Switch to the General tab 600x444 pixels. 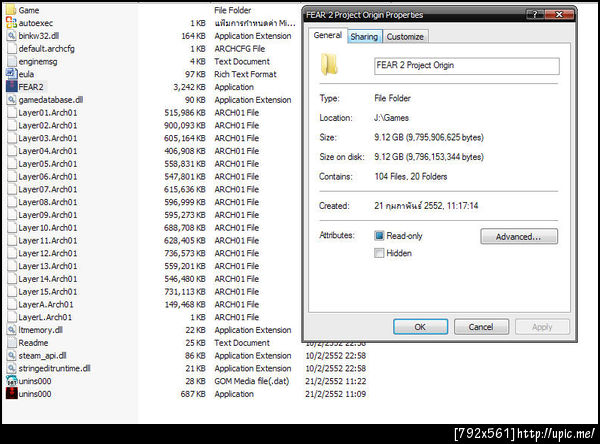pos(328,35)
